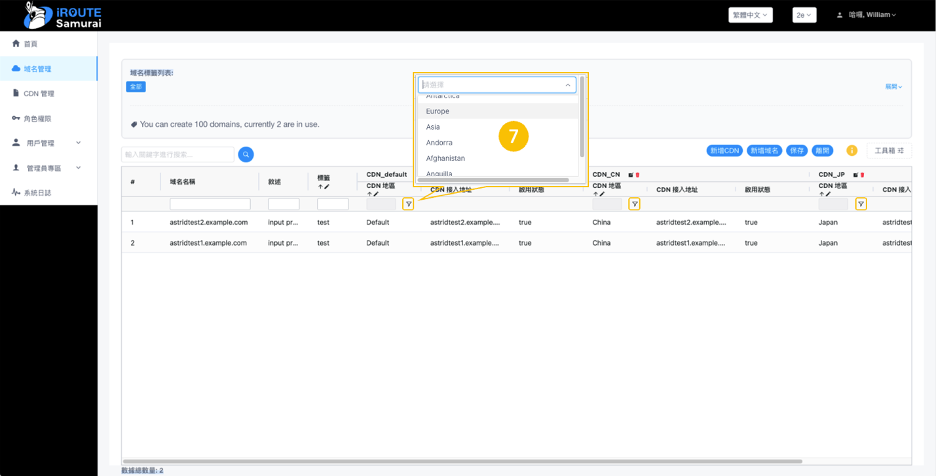The width and height of the screenshot is (936, 476).
Task: Click the blue search magnifier button
Action: pyautogui.click(x=246, y=154)
